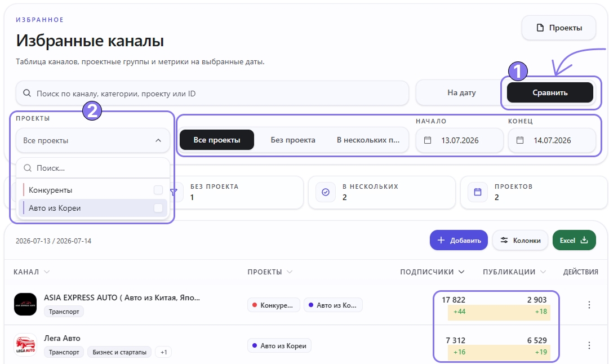Check the Авто из Кореи project checkbox
Viewport: 609px width, 364px height.
pyautogui.click(x=158, y=208)
